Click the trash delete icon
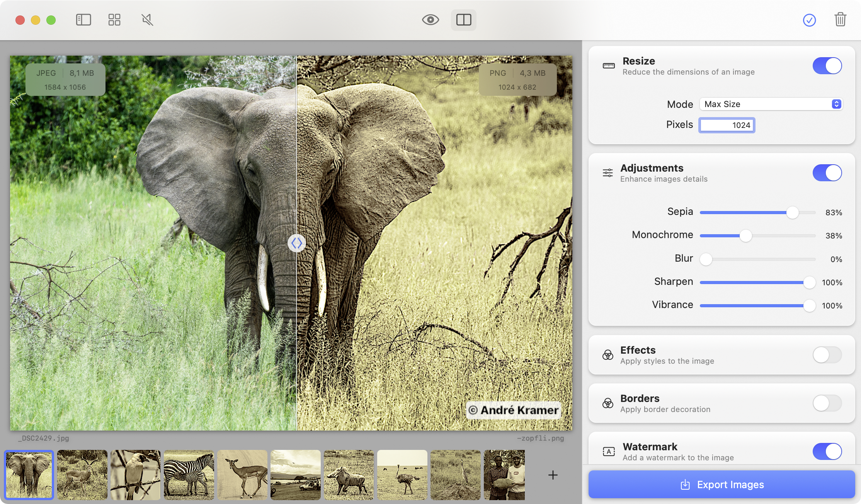 click(x=840, y=20)
